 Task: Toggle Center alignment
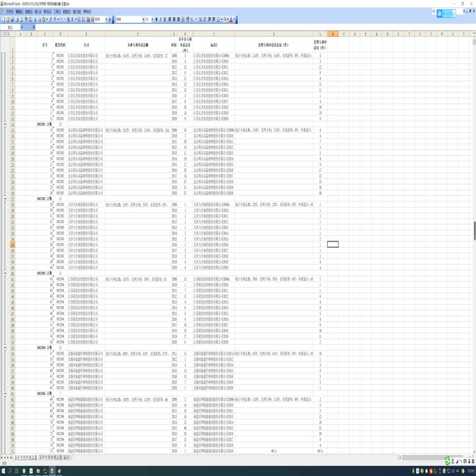pyautogui.click(x=174, y=20)
